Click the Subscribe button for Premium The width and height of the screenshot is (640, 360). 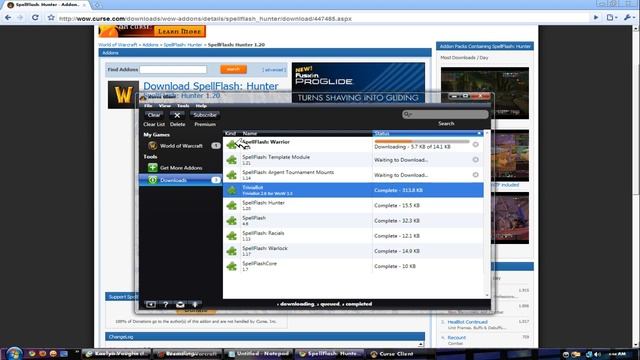(x=205, y=116)
